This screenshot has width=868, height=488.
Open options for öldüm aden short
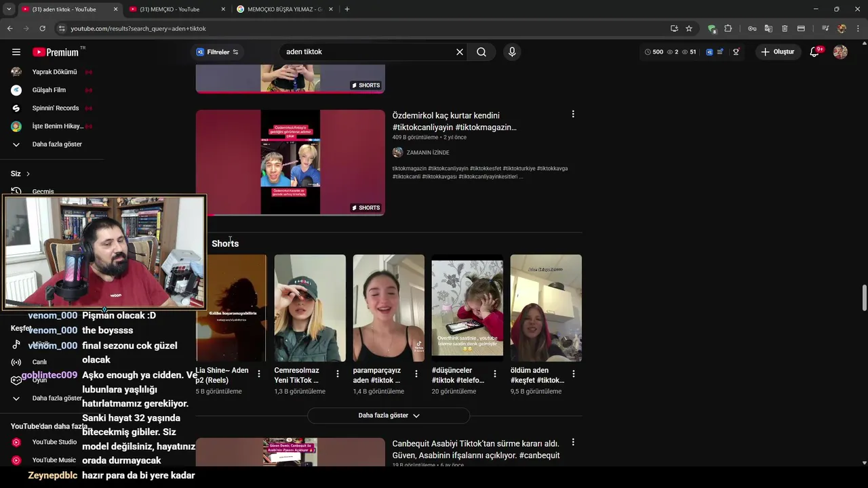573,374
